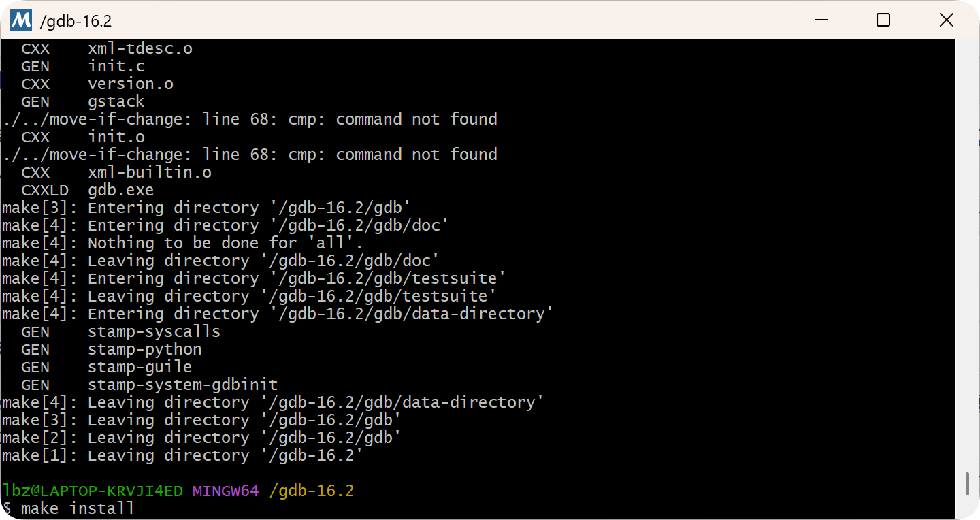980x520 pixels.
Task: Click the green lbz@LAPTOP-KRVJI4ED username text
Action: point(93,491)
